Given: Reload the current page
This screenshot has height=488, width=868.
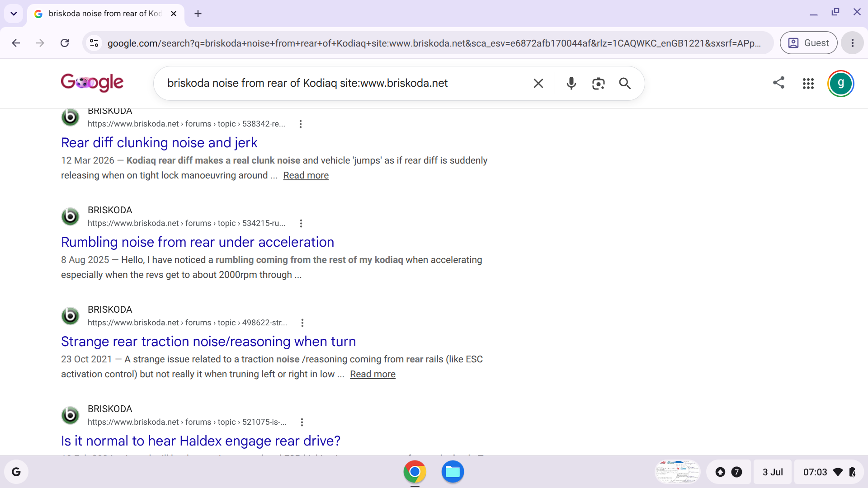Looking at the screenshot, I should (65, 43).
